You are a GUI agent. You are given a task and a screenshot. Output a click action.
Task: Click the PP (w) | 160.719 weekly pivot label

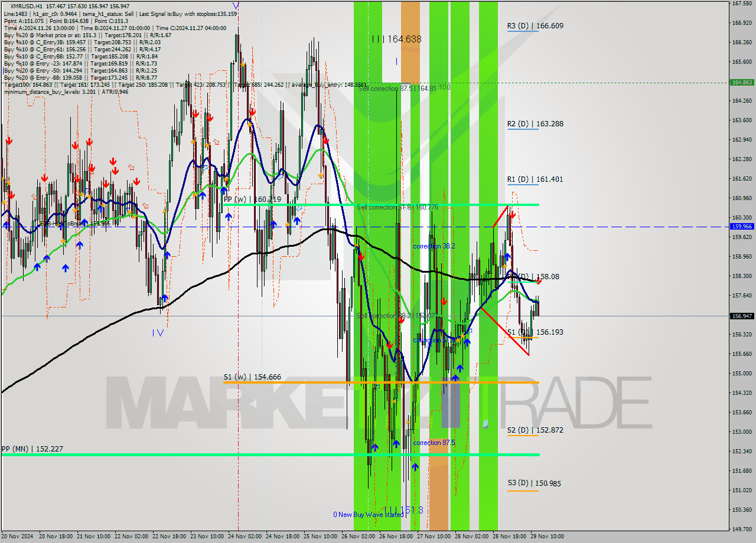pos(252,199)
